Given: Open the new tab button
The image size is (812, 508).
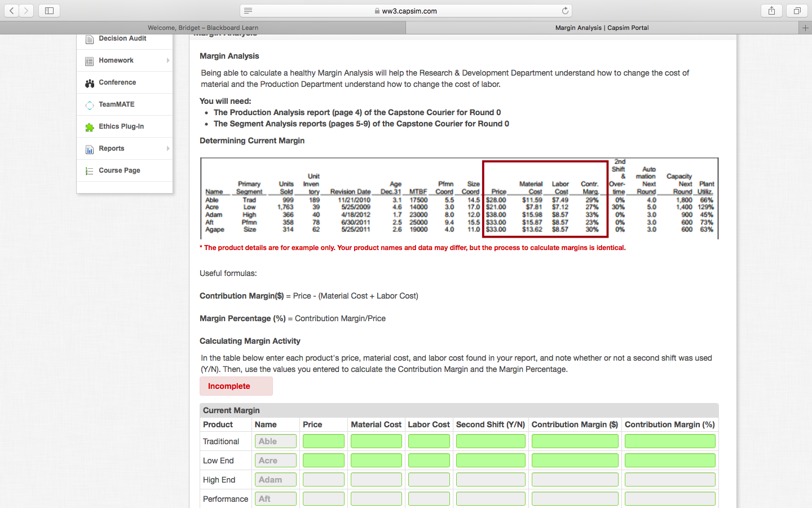Looking at the screenshot, I should click(805, 27).
